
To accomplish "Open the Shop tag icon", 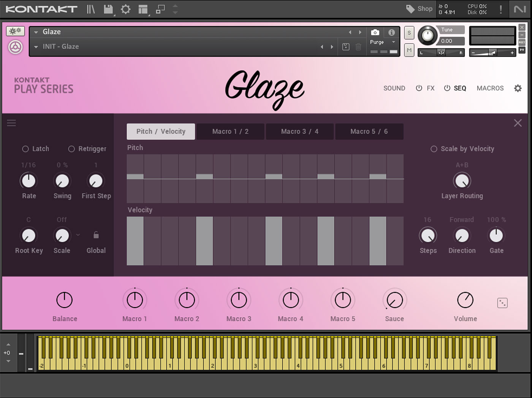I will click(x=410, y=9).
